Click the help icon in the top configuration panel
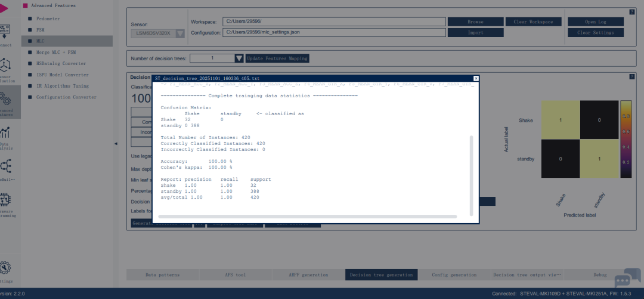The height and width of the screenshot is (299, 644). click(x=632, y=12)
